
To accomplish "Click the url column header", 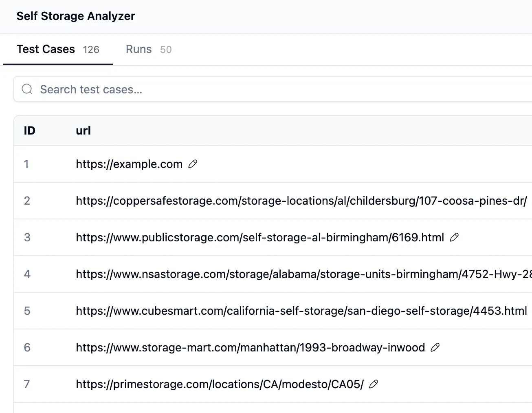I will (83, 130).
